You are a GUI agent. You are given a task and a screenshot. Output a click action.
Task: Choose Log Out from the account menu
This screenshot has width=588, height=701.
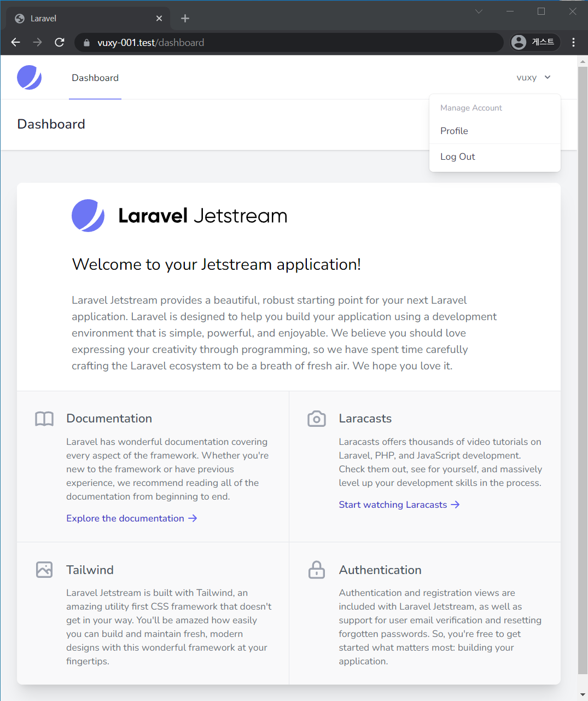coord(495,157)
